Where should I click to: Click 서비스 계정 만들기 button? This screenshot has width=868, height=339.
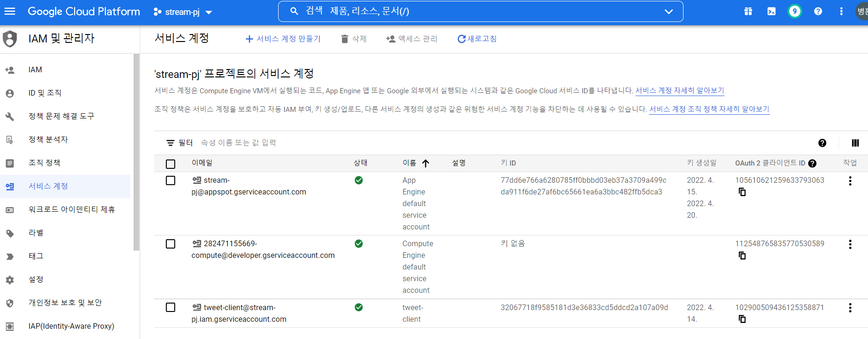(x=283, y=39)
